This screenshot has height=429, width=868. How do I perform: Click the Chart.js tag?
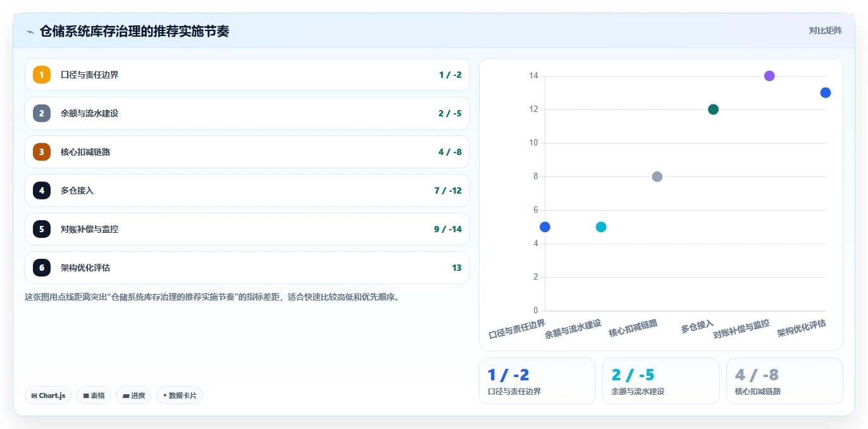[x=49, y=395]
